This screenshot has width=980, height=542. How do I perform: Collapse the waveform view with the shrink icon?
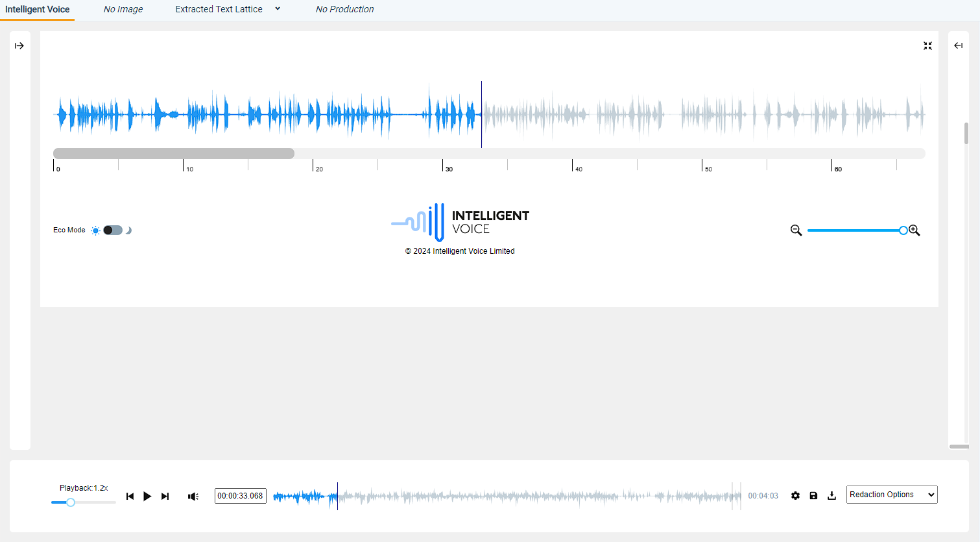point(927,45)
